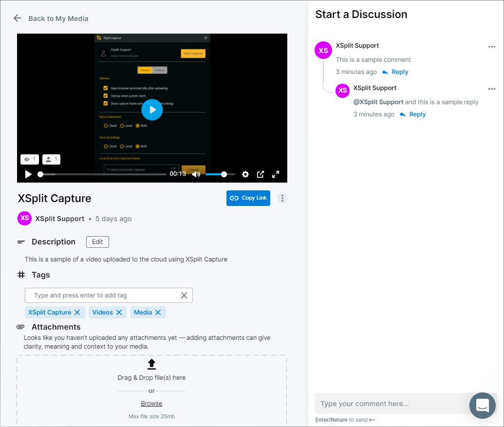Viewport: 504px width, 427px height.
Task: Click the video progress seek bar
Action: (x=103, y=174)
